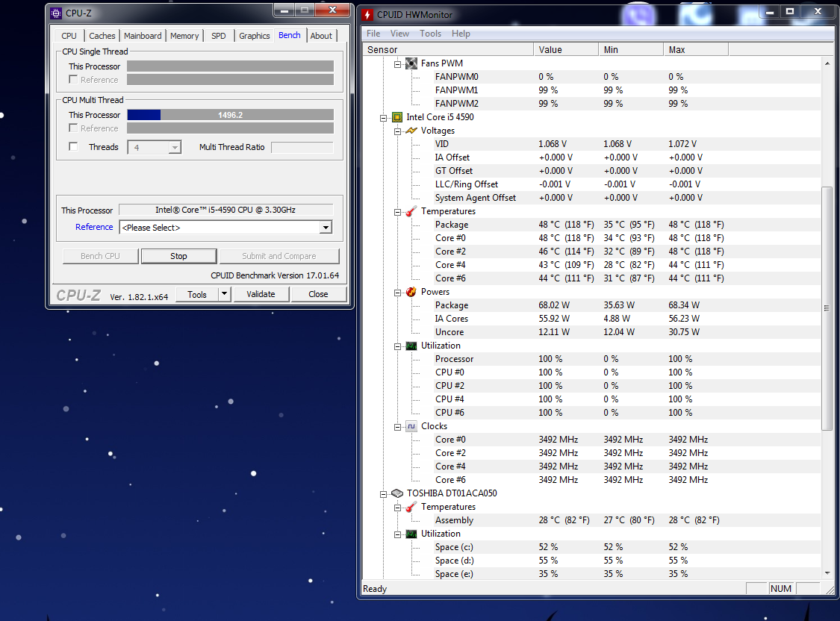Click the Tools button in CPU-Z

[196, 294]
